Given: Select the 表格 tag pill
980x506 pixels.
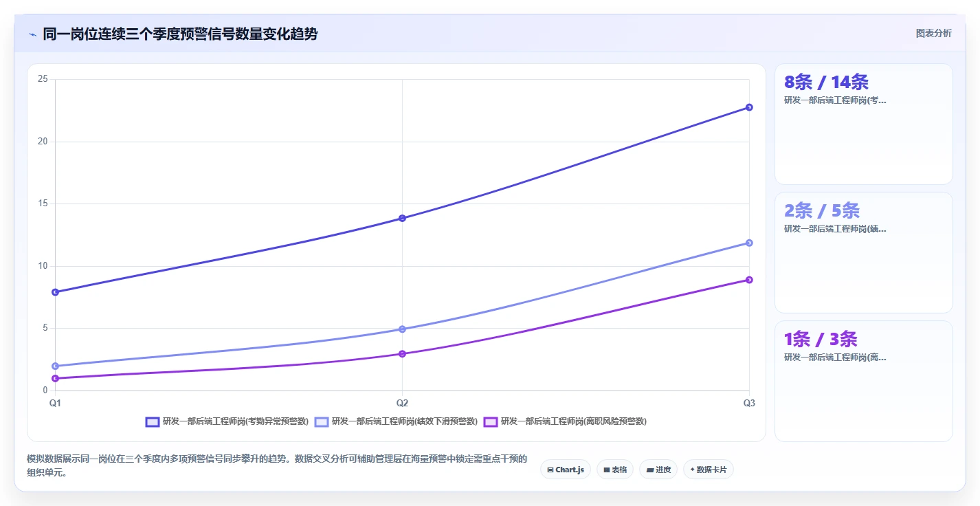Looking at the screenshot, I should [615, 470].
